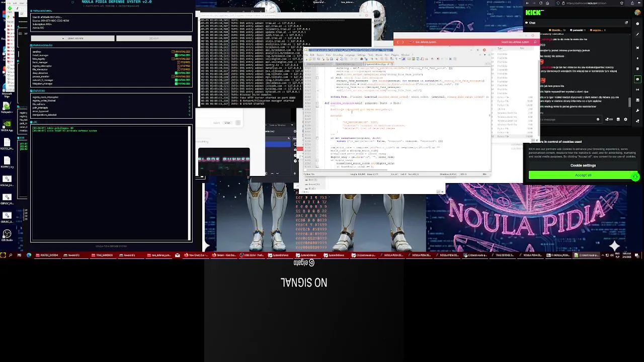The height and width of the screenshot is (362, 644).
Task: Switch to FOSTEC_SYSTEM taskbar window
Action: (46, 255)
